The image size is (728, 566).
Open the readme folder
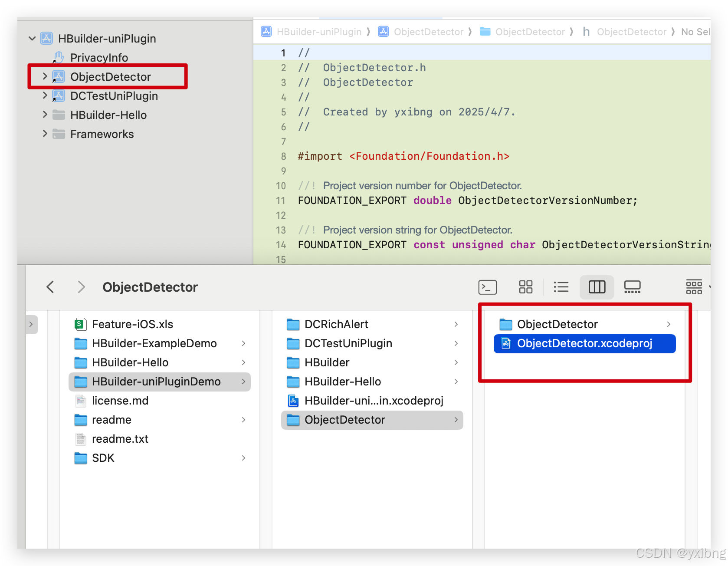tap(111, 420)
